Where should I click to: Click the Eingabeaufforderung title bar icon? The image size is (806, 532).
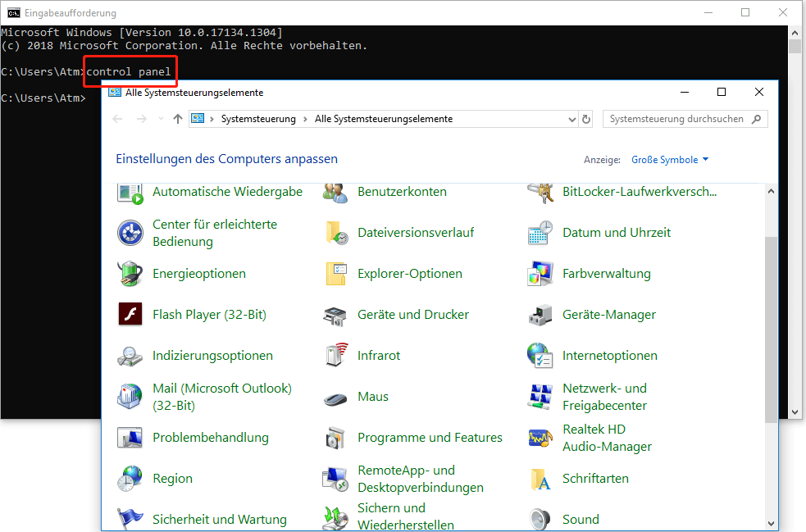pos(14,12)
